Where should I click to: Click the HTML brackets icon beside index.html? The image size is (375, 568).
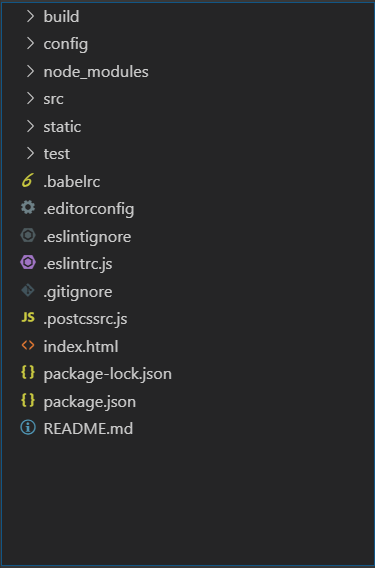(x=28, y=345)
